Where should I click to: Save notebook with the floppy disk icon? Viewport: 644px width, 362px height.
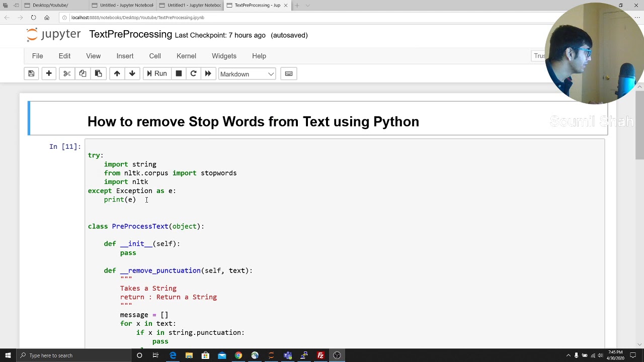[x=31, y=74]
